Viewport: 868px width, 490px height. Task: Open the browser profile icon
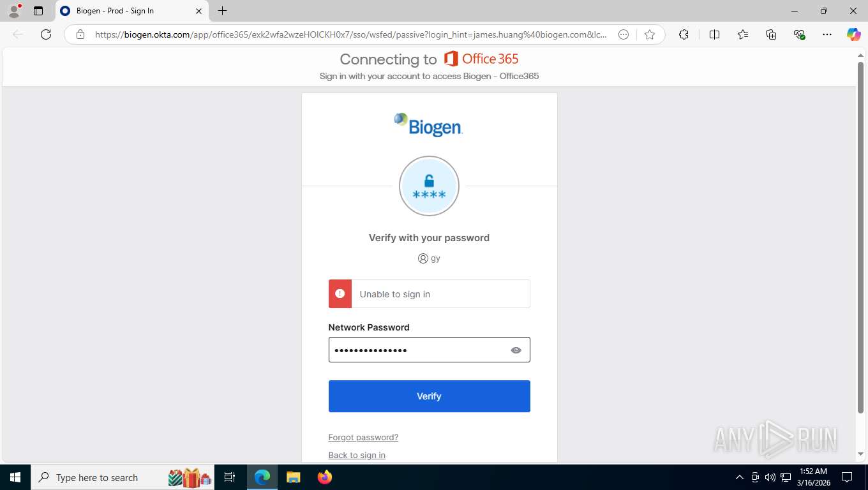(x=14, y=11)
